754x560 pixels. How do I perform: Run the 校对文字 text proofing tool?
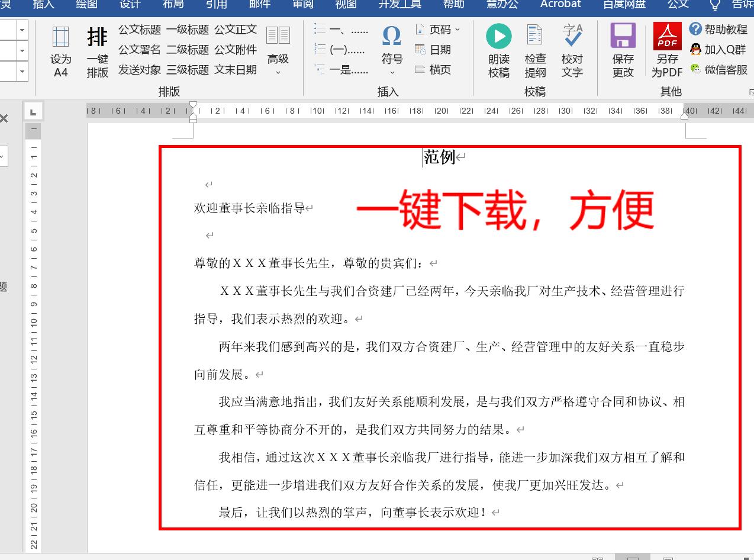click(572, 50)
